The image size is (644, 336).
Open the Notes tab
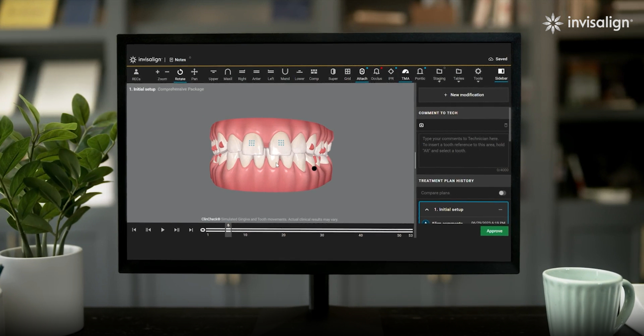(178, 59)
